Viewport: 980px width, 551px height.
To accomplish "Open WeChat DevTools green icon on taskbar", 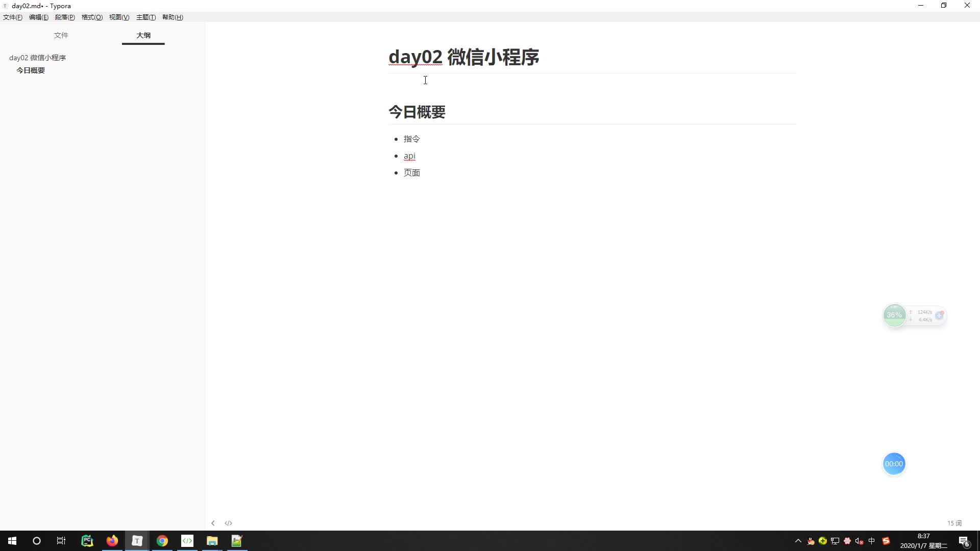I will (x=187, y=541).
